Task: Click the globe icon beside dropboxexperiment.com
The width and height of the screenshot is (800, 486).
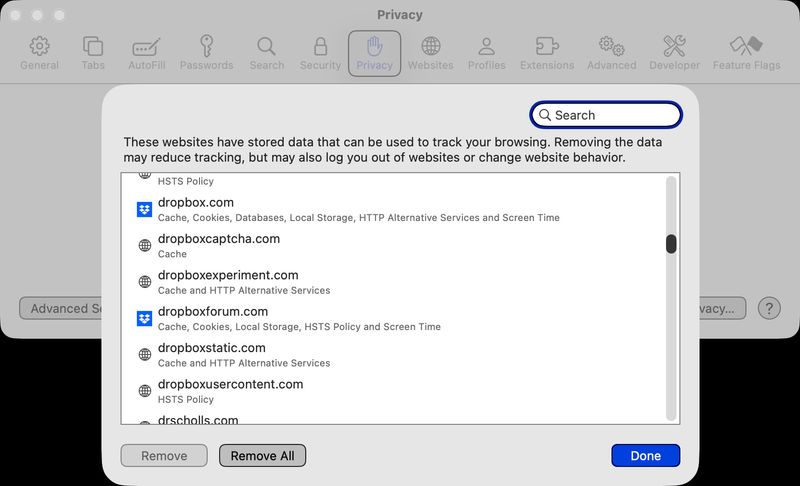Action: click(145, 282)
